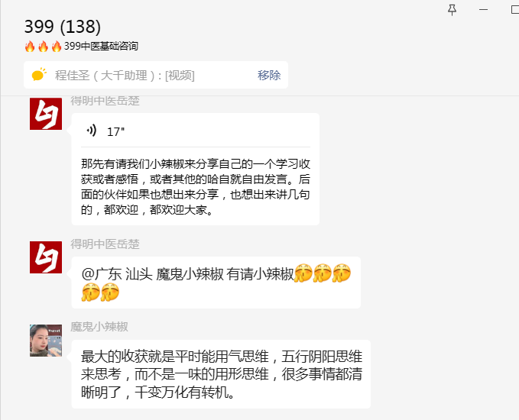The width and height of the screenshot is (519, 420).
Task: Open 魔鬼小辣椒's profile photo avatar
Action: point(46,341)
